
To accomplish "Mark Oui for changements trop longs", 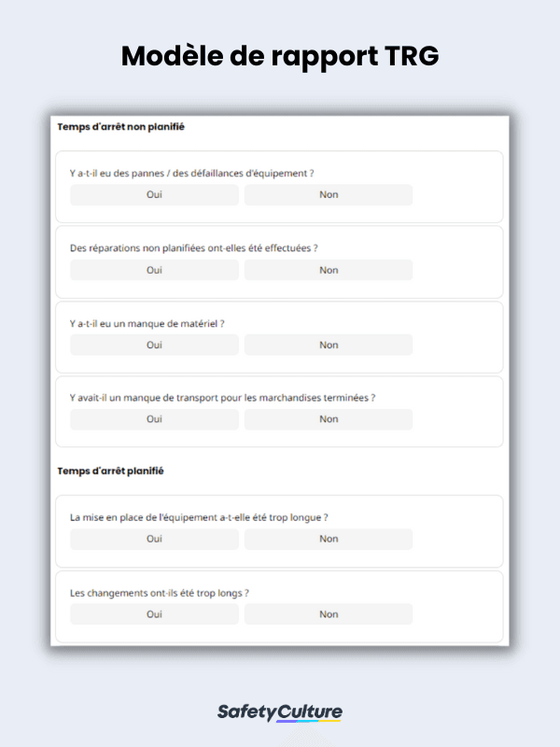I will pos(154,614).
